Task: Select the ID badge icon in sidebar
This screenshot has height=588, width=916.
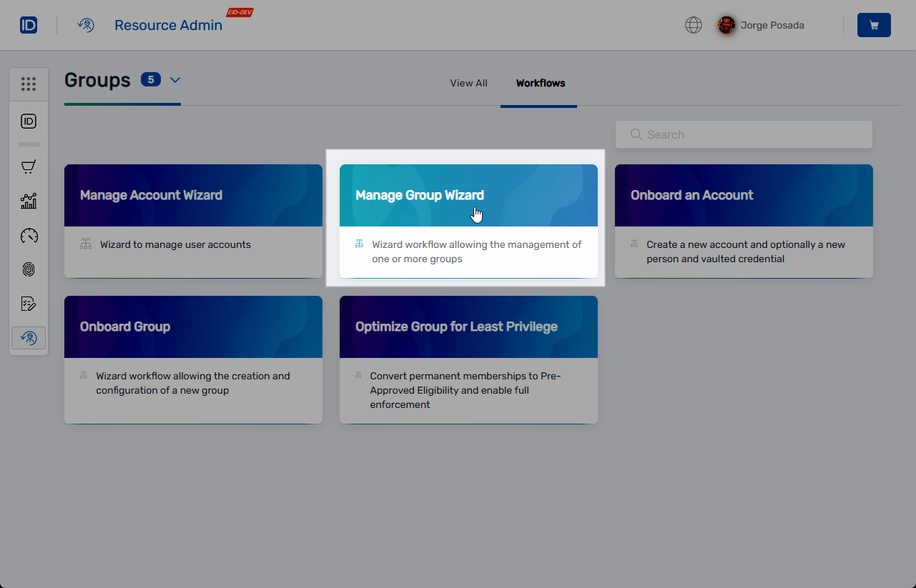Action: (x=29, y=121)
